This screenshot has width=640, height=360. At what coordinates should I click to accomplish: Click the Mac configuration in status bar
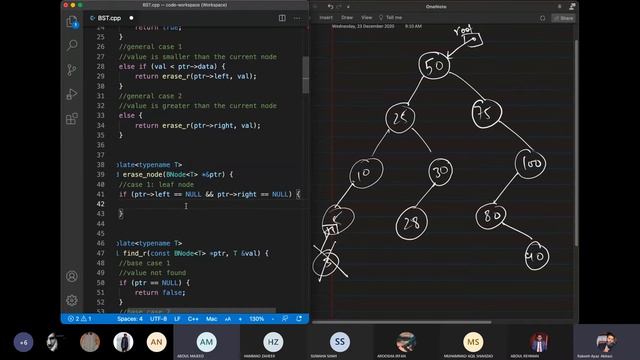[211, 319]
